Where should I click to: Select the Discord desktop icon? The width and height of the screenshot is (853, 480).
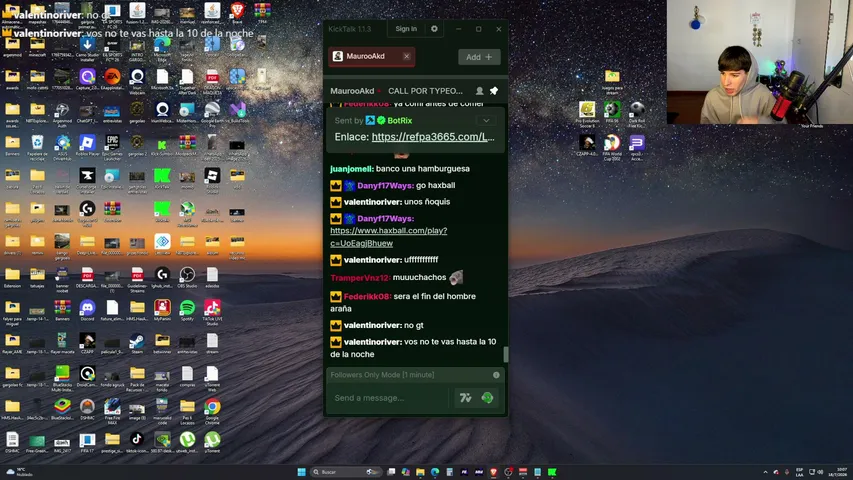click(x=87, y=310)
